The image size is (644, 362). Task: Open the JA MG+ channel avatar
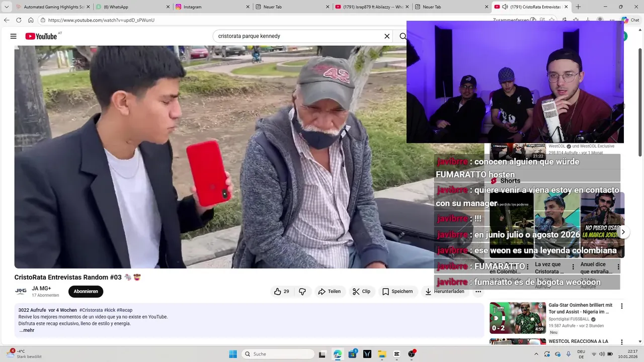(x=21, y=292)
